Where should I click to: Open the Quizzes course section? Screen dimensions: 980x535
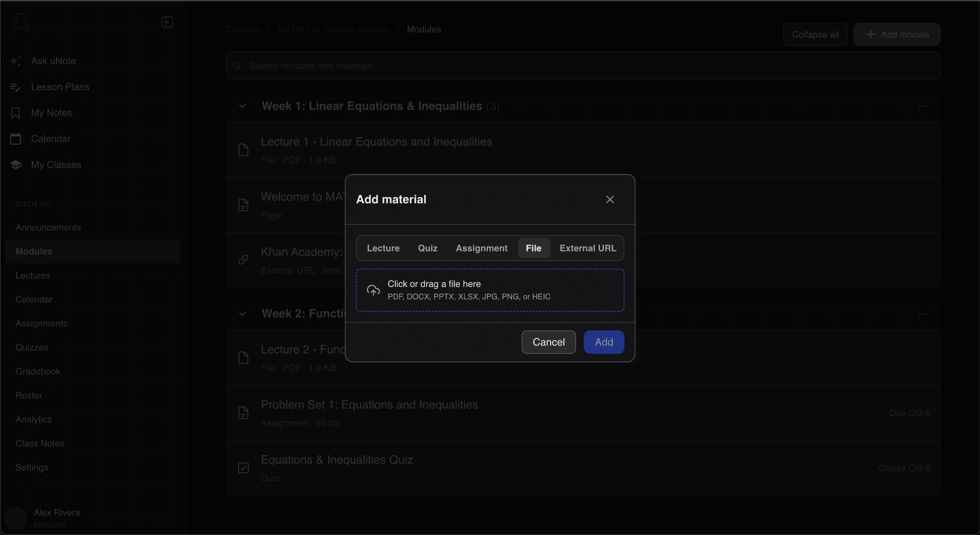(x=32, y=347)
